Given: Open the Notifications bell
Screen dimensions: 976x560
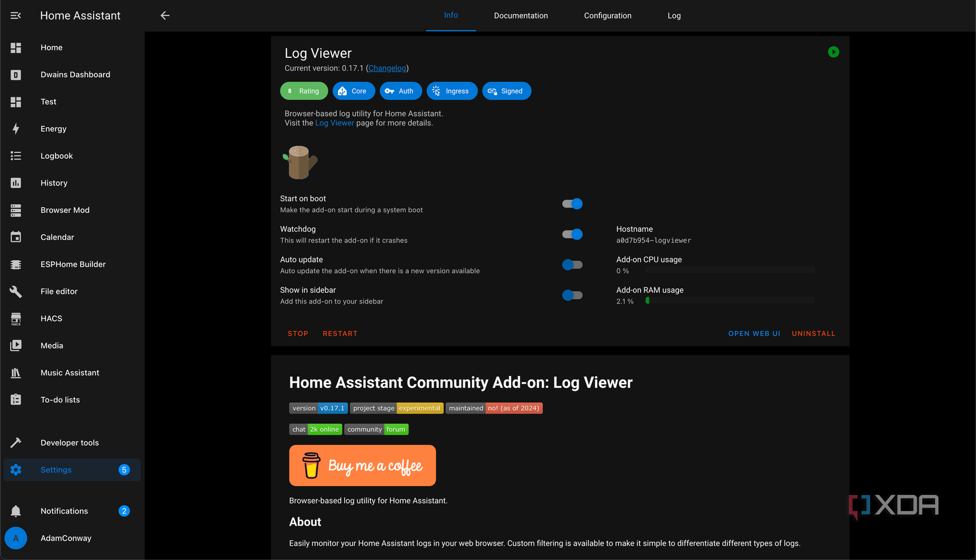Looking at the screenshot, I should (x=16, y=511).
